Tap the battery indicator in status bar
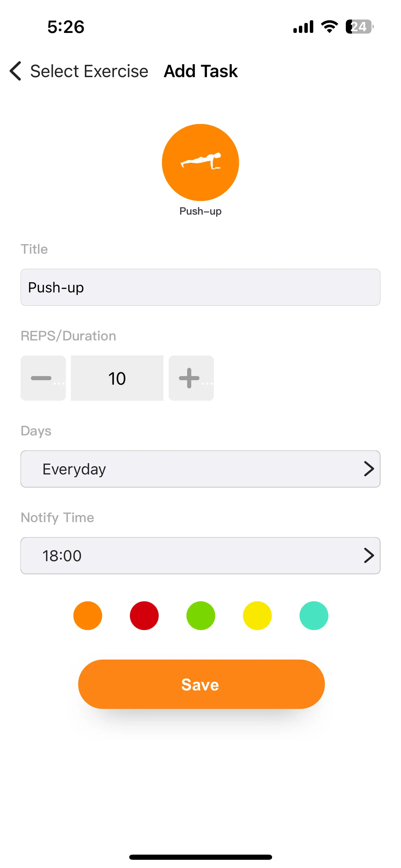401x868 pixels. (x=360, y=26)
